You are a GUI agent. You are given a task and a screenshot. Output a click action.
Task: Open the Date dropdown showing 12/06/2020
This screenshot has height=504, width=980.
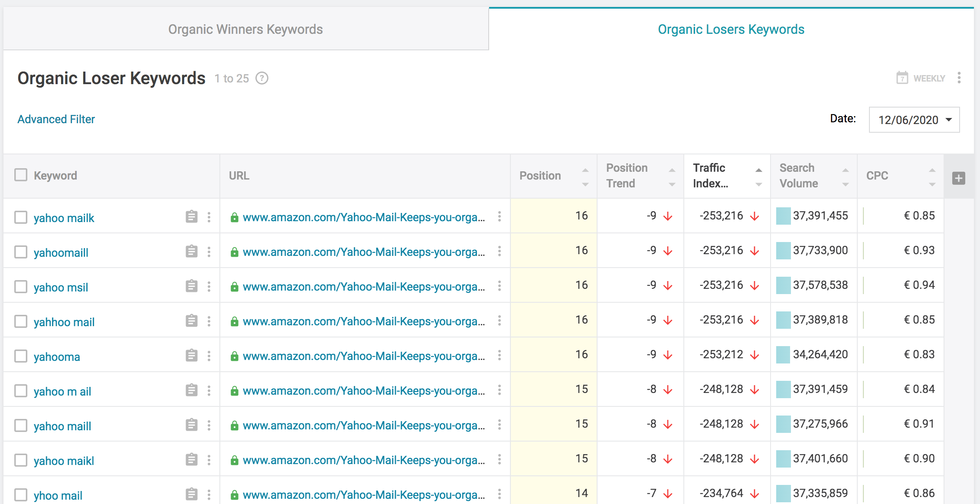pyautogui.click(x=914, y=120)
